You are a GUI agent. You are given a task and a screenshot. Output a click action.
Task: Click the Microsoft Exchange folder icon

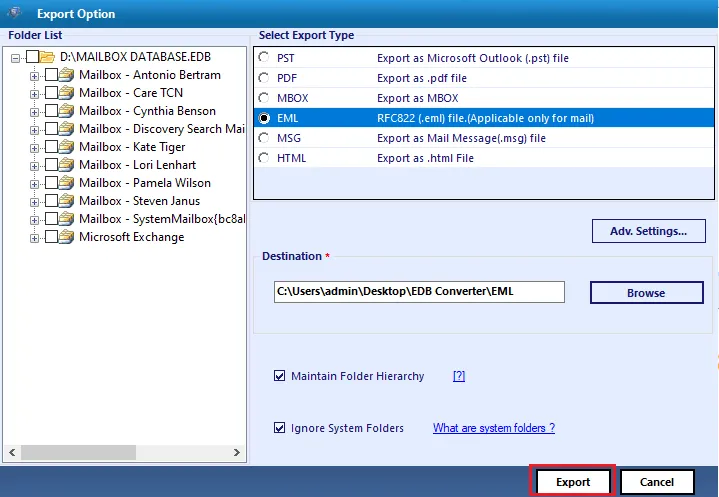pyautogui.click(x=66, y=237)
